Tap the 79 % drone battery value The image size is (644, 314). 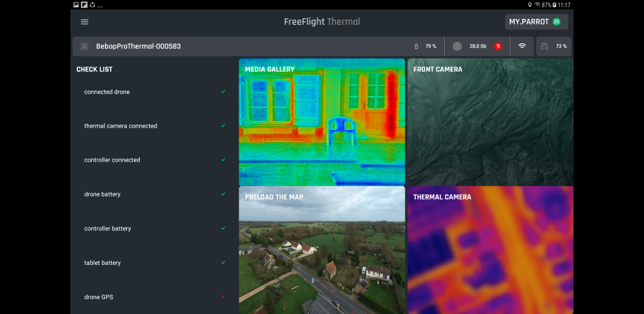coord(431,46)
